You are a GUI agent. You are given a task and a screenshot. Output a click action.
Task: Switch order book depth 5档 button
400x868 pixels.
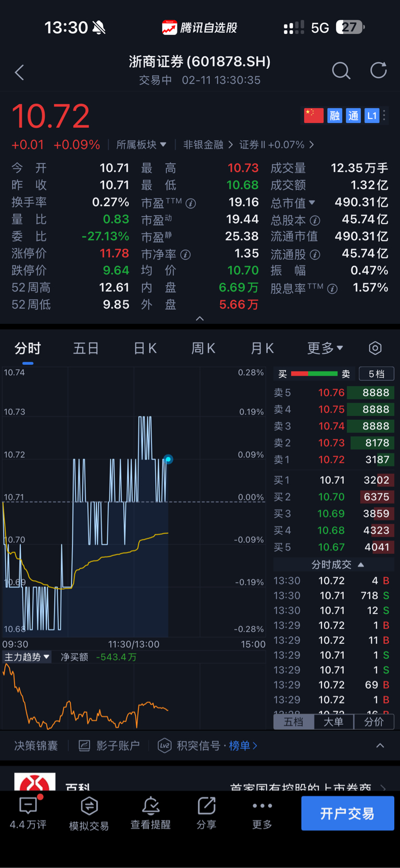pos(377,374)
